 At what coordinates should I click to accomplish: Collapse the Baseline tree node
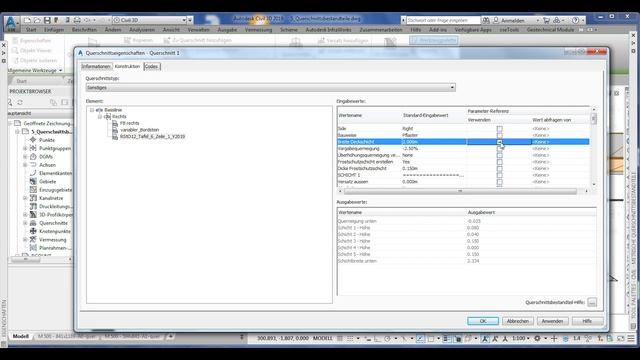coord(92,110)
